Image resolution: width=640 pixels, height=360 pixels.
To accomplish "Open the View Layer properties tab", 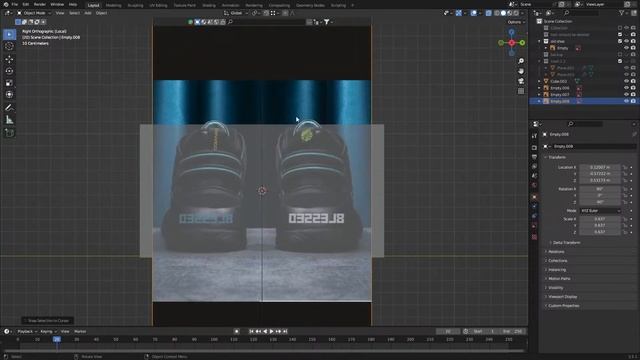I will tap(534, 167).
